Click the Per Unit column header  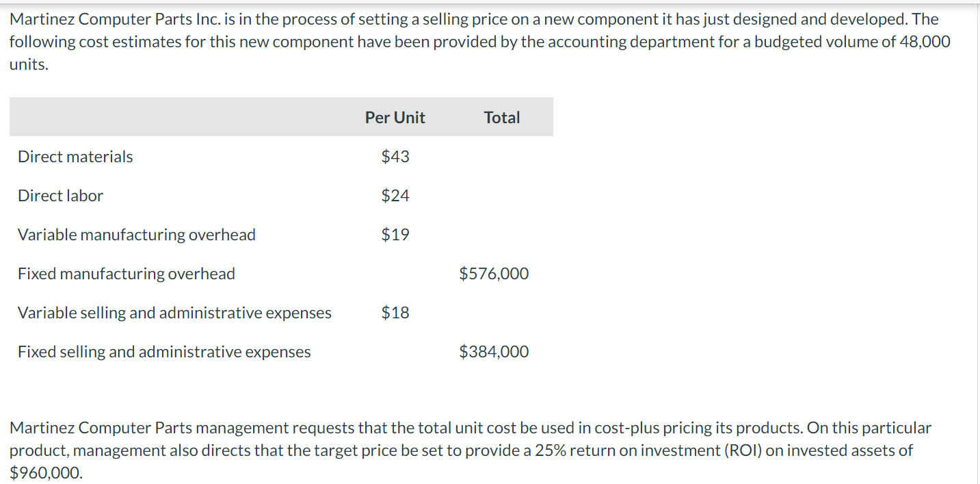point(395,118)
